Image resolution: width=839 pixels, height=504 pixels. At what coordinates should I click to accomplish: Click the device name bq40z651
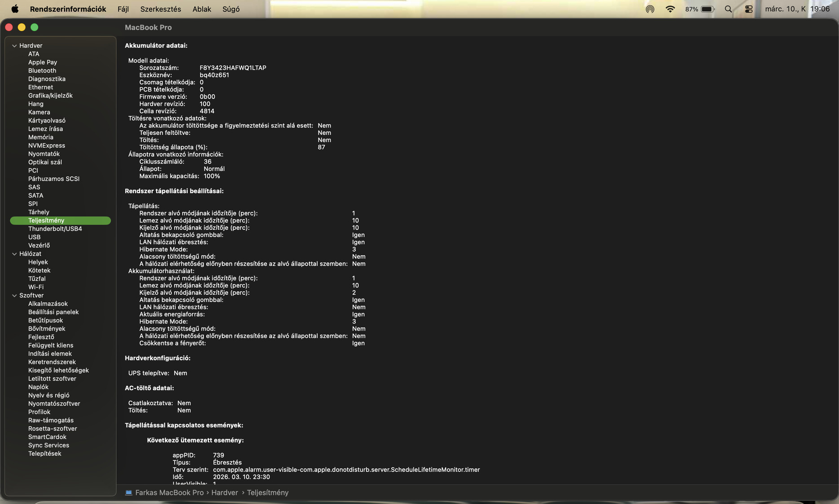(x=214, y=75)
